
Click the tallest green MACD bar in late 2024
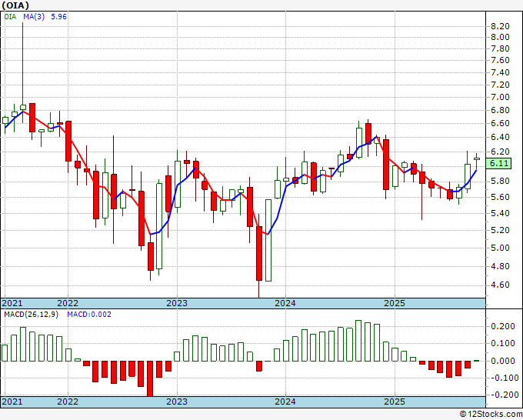[358, 341]
